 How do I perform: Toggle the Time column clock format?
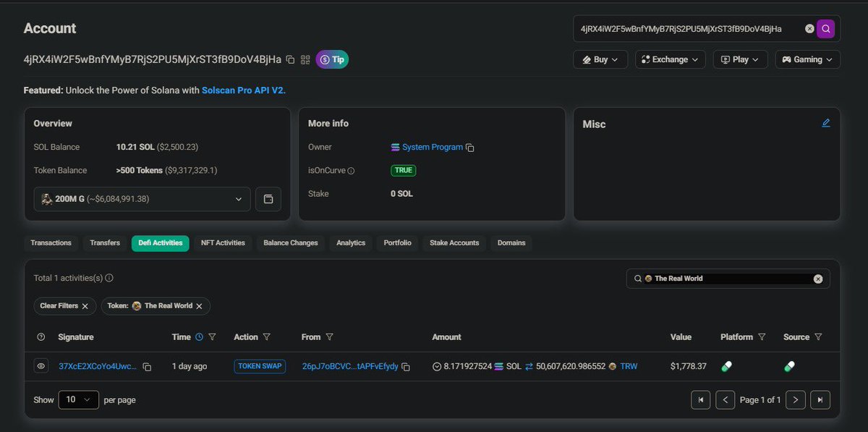(x=198, y=337)
